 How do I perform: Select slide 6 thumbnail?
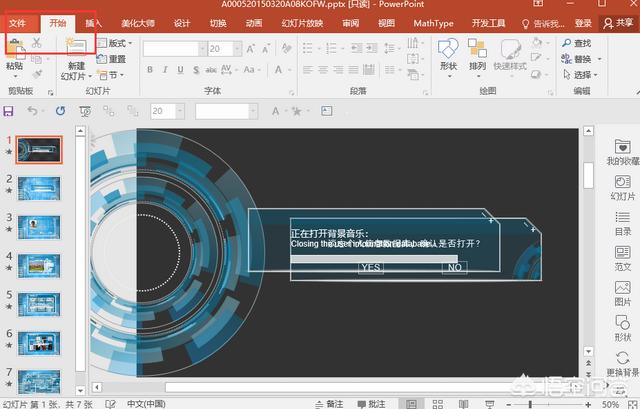click(x=39, y=343)
